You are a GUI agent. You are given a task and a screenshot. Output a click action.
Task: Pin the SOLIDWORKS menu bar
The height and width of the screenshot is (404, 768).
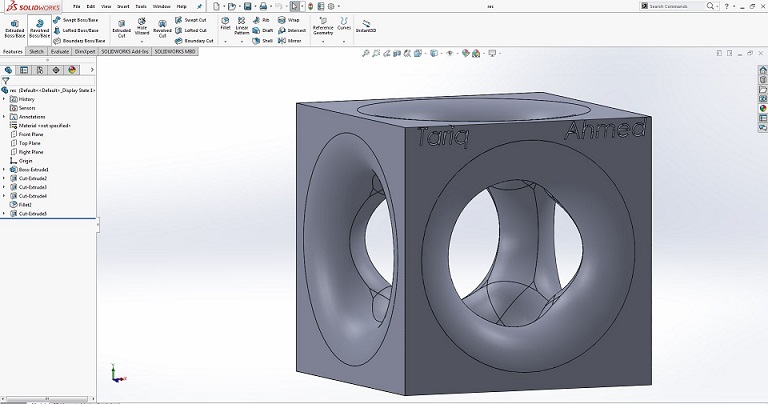(198, 6)
